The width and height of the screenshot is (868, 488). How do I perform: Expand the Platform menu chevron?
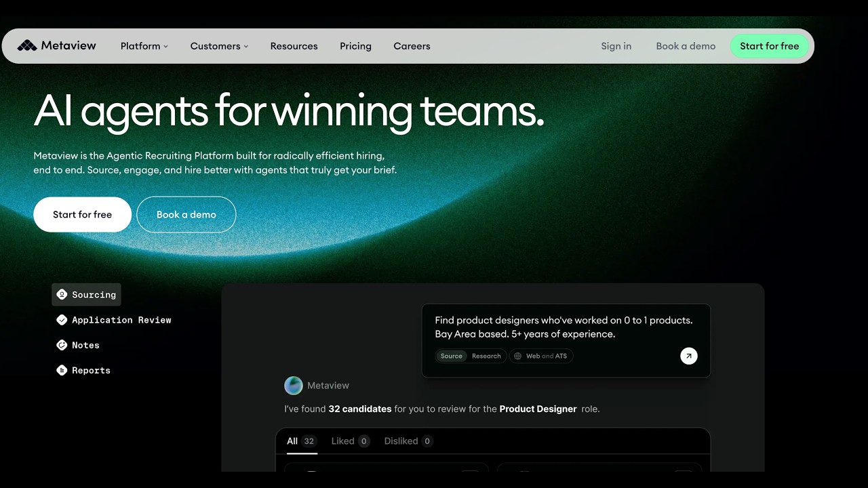(x=165, y=47)
